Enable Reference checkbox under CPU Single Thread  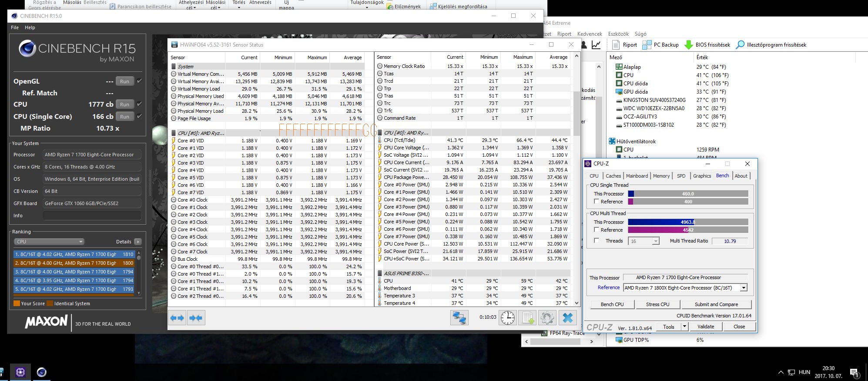pos(597,201)
